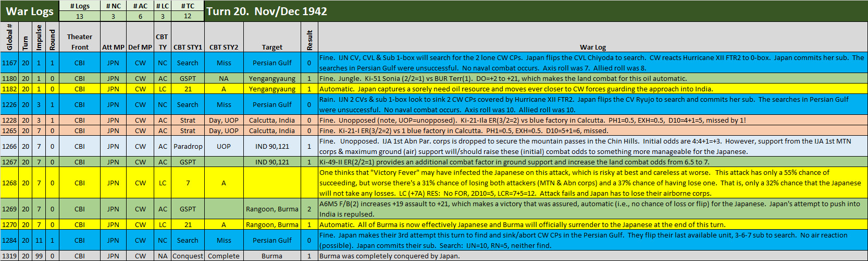Select the war log 'Ki-49-II ER(2/2=1) provides'
The width and height of the screenshot is (868, 261).
click(593, 162)
